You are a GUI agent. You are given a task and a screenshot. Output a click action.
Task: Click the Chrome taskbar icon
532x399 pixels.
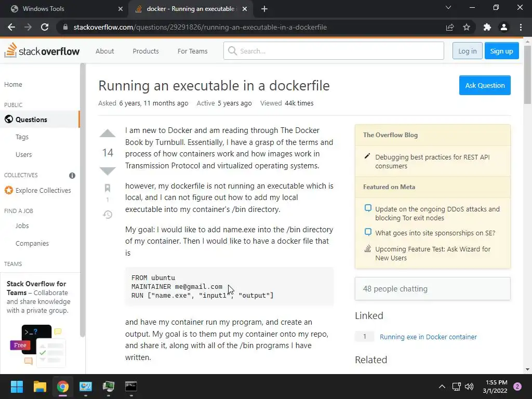[x=63, y=387]
